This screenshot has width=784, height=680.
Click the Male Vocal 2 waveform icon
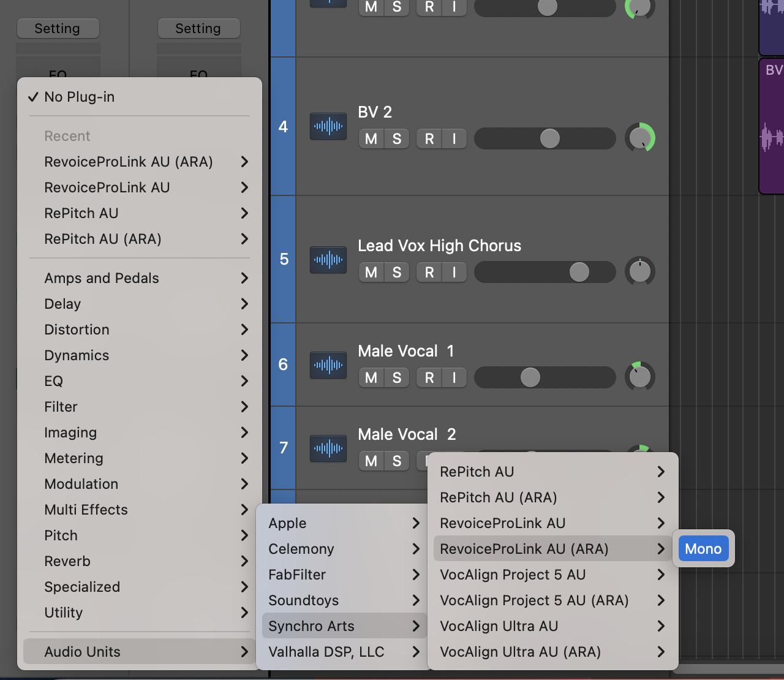point(328,448)
